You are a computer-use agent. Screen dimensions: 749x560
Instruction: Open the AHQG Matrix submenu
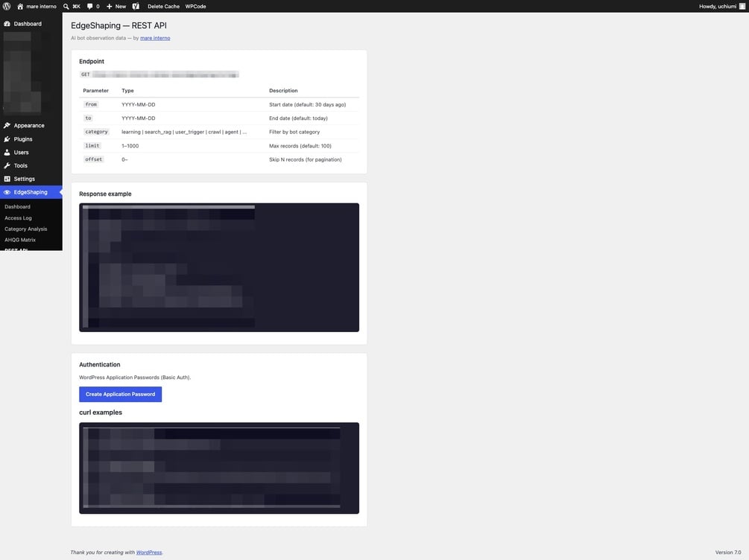[20, 240]
